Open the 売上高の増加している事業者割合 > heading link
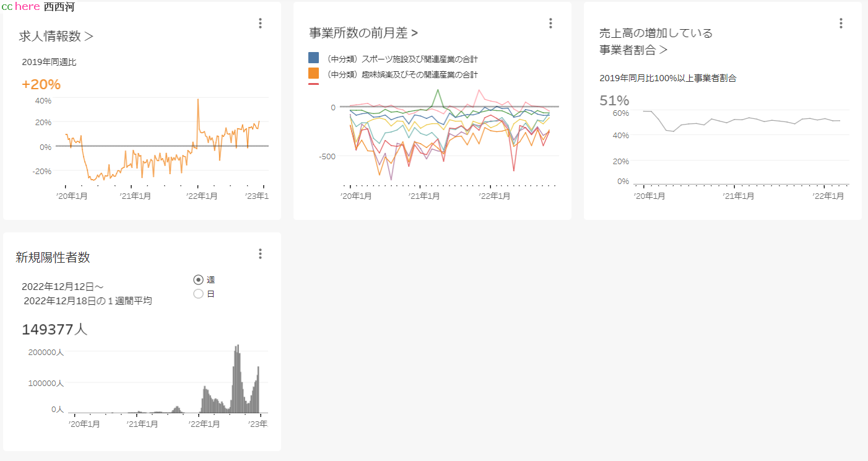868x461 pixels. (656, 41)
